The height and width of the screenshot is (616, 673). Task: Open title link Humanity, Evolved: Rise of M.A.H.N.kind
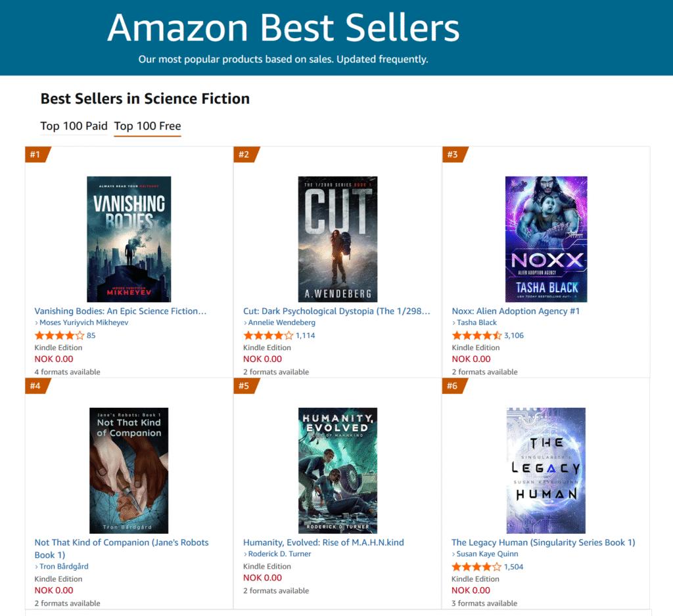pyautogui.click(x=323, y=542)
